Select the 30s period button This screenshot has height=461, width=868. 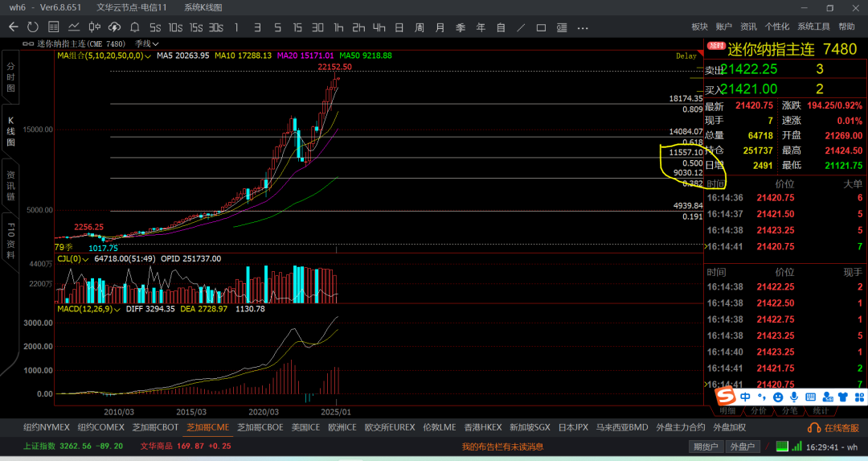point(216,27)
